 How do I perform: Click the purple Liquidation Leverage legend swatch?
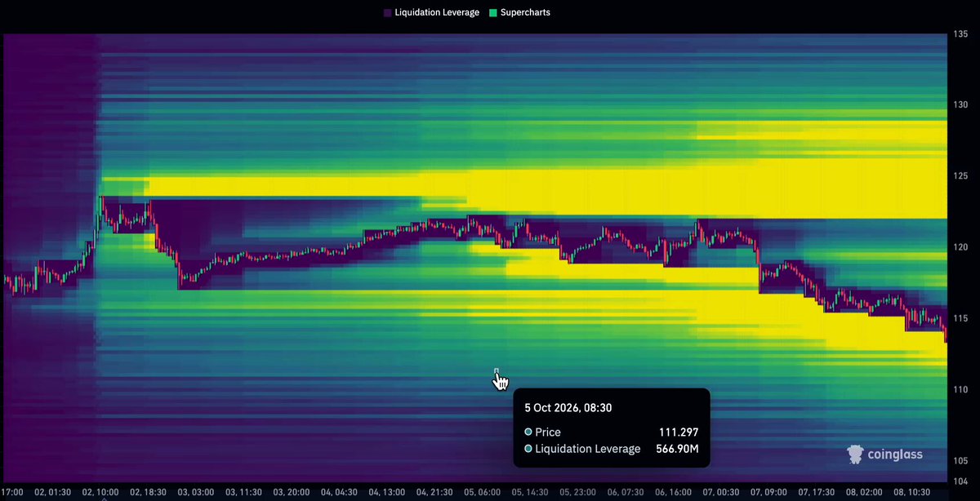click(386, 13)
